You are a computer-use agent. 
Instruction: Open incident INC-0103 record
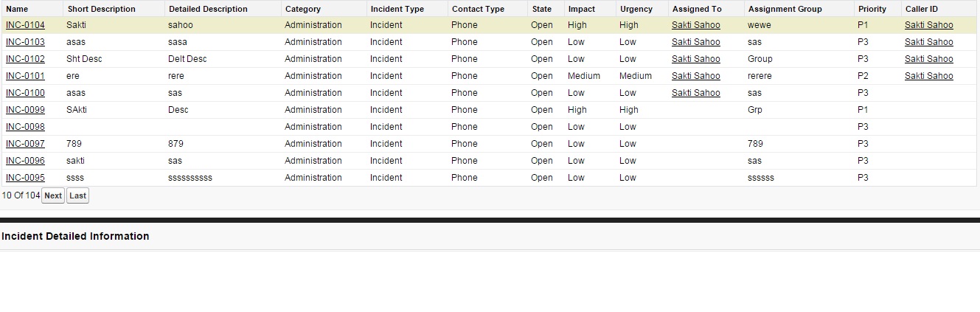click(25, 42)
